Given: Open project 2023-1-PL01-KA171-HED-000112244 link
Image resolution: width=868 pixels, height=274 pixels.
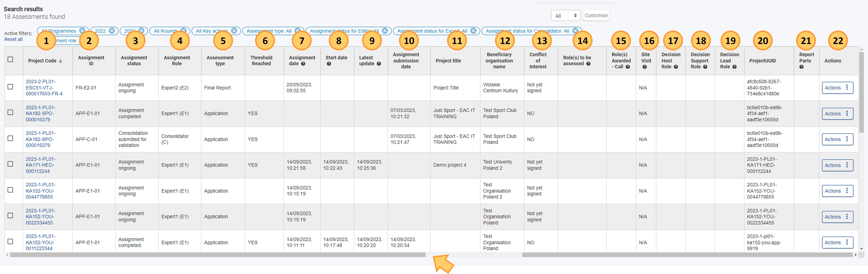Looking at the screenshot, I should tap(41, 165).
